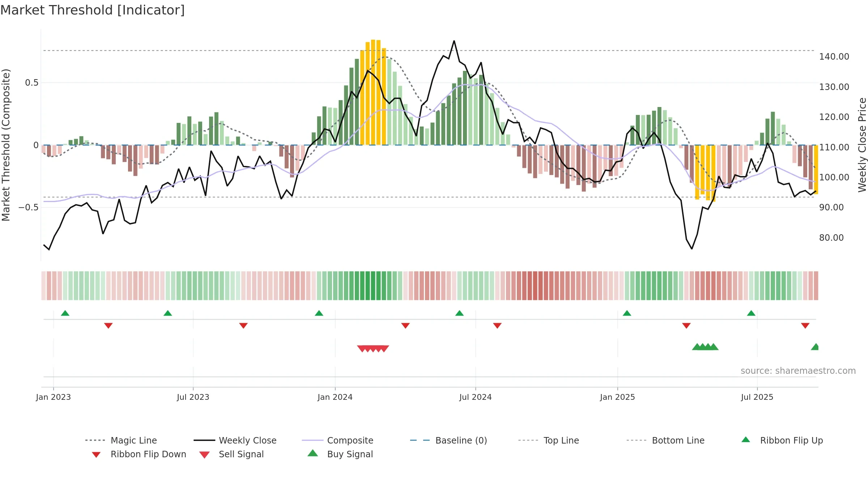Click the green Ribbon Flip Up legend triangle
The height and width of the screenshot is (488, 868).
click(746, 440)
